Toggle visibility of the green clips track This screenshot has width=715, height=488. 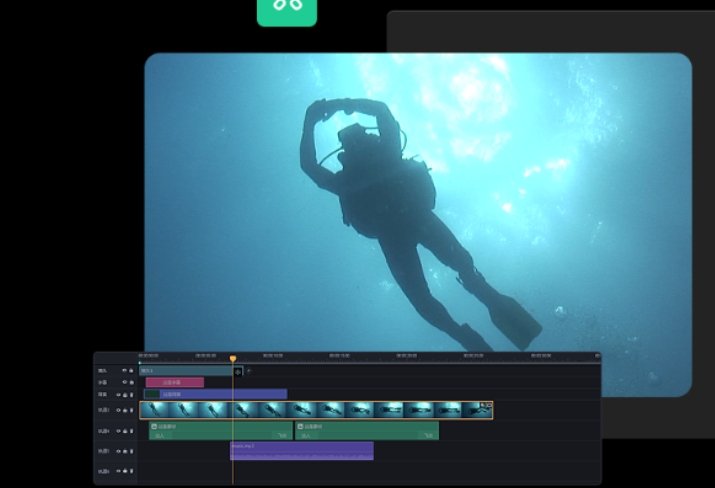click(118, 431)
